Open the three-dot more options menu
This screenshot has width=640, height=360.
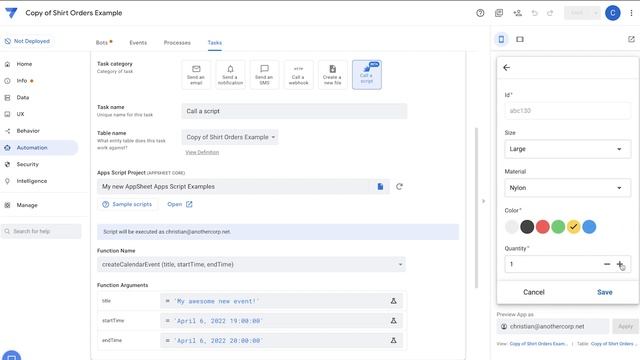[x=631, y=13]
